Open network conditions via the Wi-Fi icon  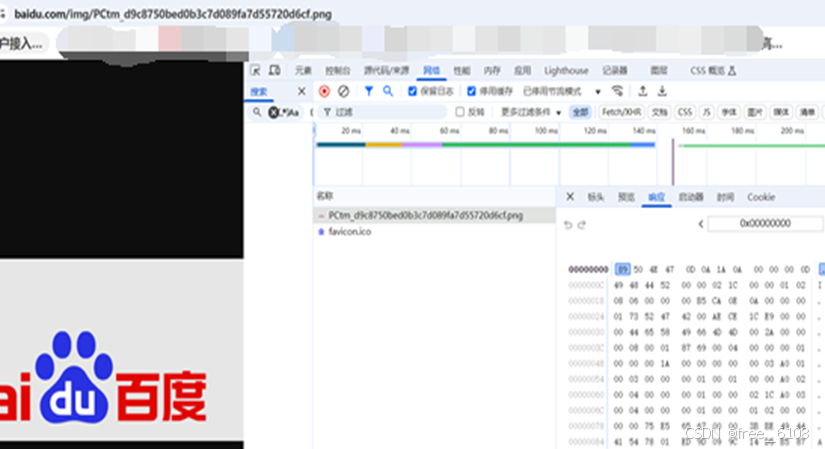[x=617, y=91]
